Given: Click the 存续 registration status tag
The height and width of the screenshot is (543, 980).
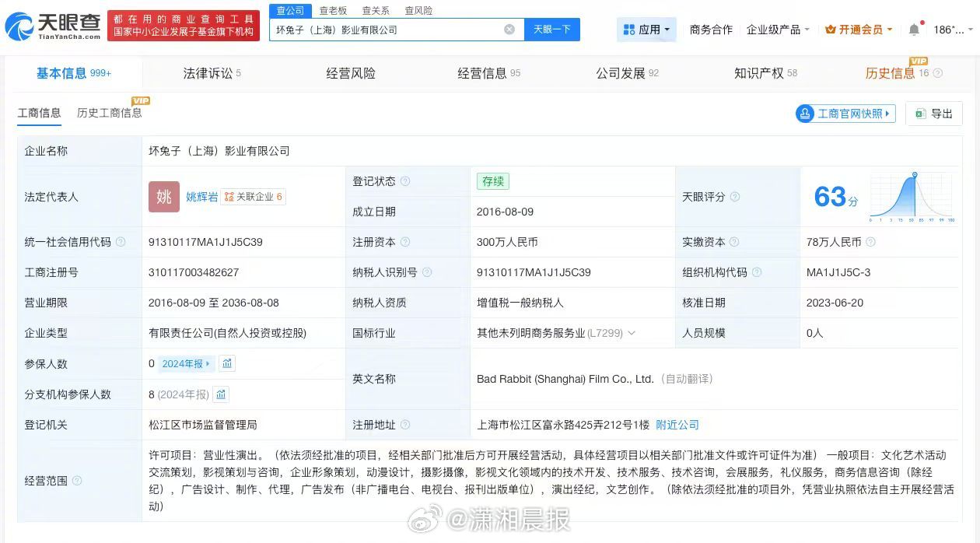Looking at the screenshot, I should [493, 181].
